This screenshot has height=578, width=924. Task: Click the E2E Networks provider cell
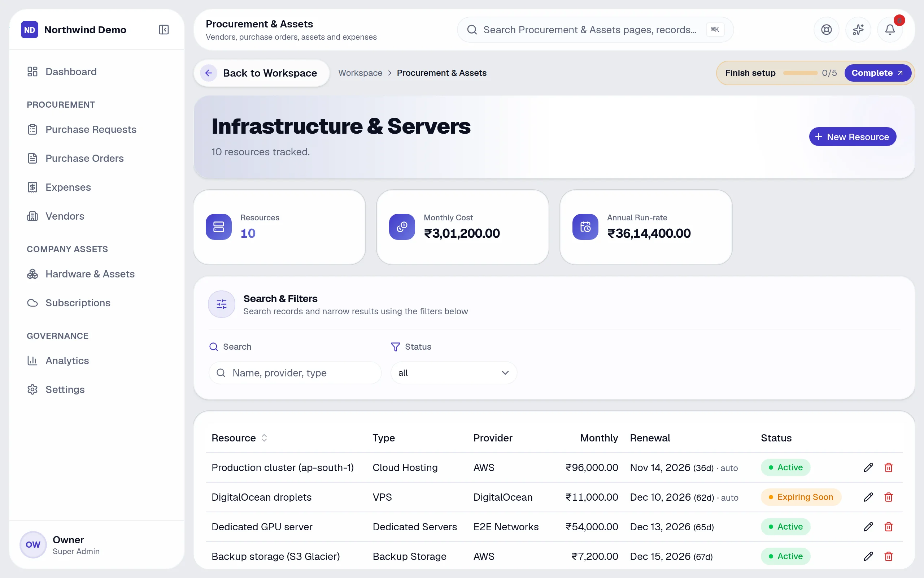506,527
